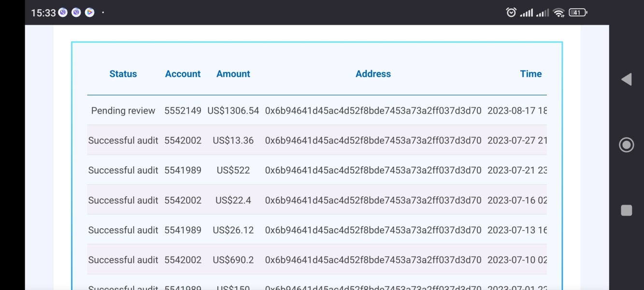
Task: Select the 2023-08-17 time cell
Action: coord(517,111)
